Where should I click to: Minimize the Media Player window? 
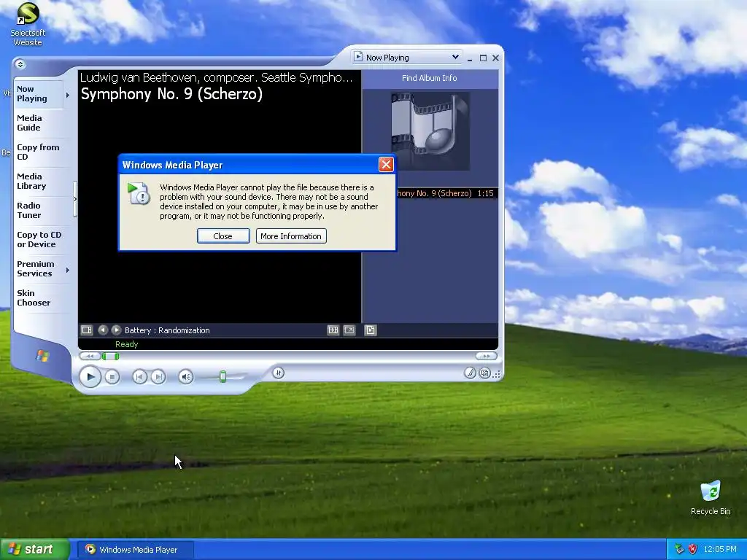pos(470,58)
